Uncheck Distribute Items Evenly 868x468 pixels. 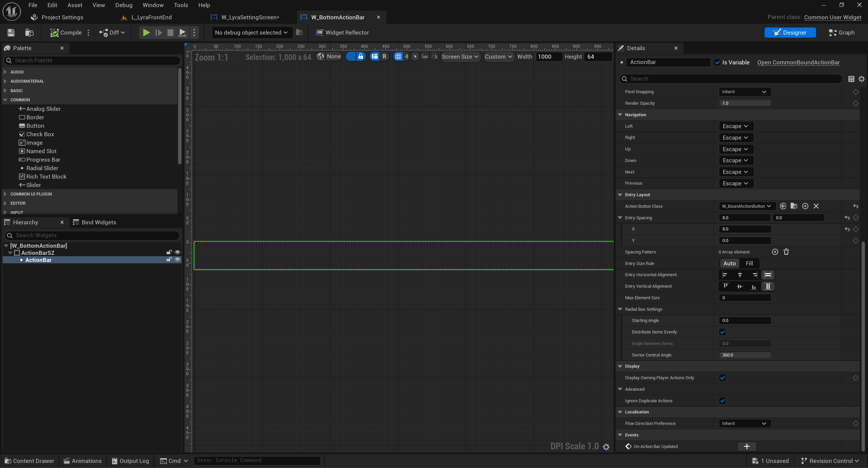722,332
